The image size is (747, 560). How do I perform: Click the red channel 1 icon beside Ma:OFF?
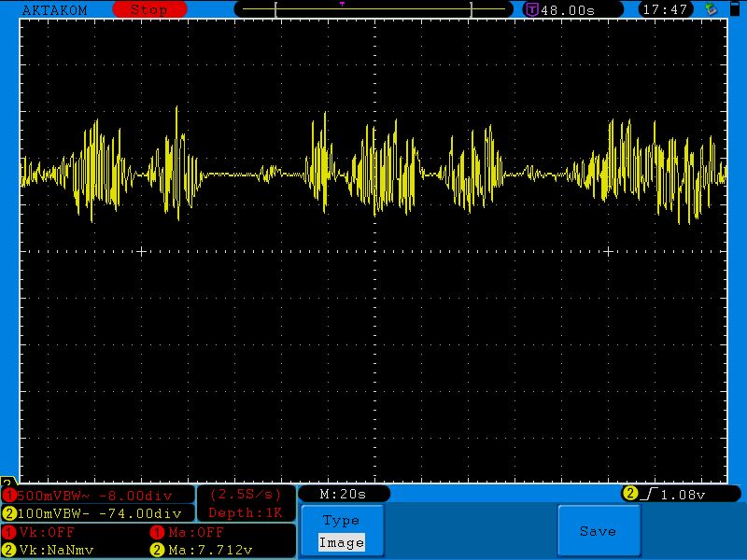[157, 532]
